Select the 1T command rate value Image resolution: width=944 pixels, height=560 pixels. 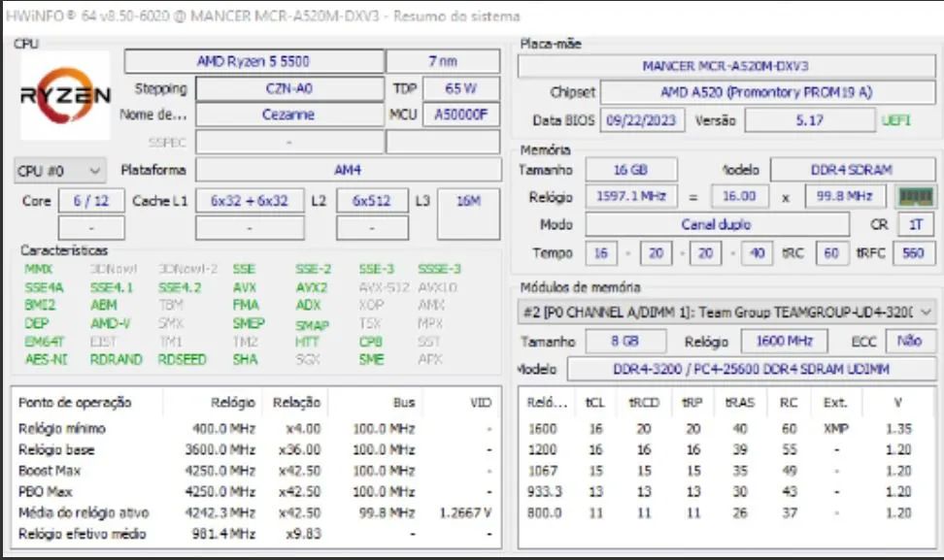(x=916, y=224)
